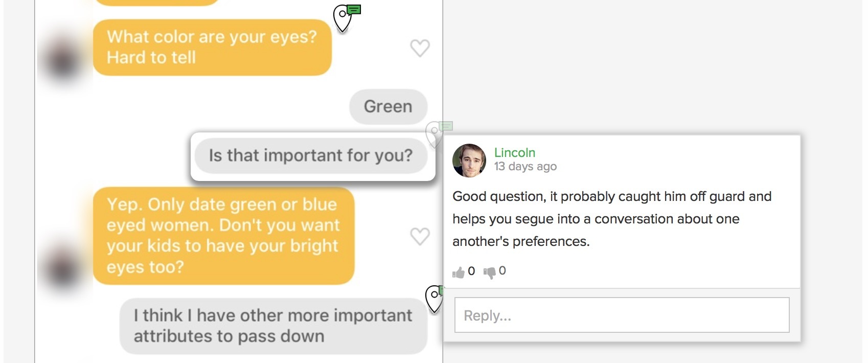Click blurred avatar beside "What color are your eyes?"
Screen dimensions: 868x363
click(x=63, y=60)
